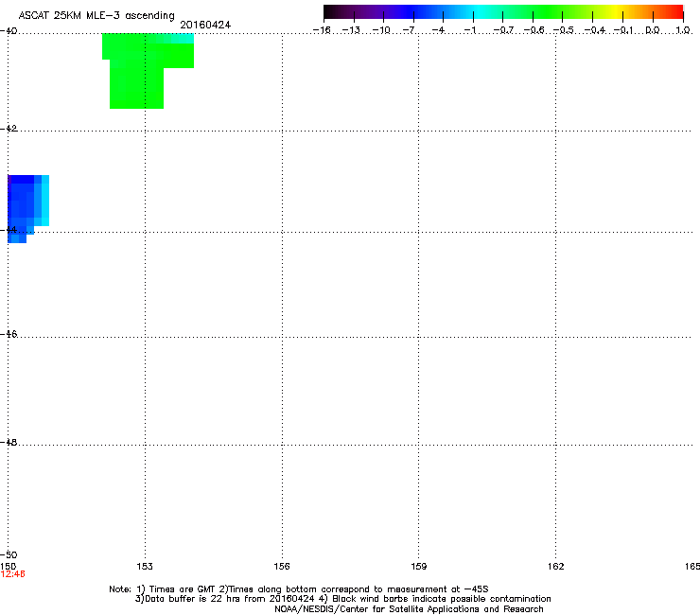The height and width of the screenshot is (615, 700).
Task: Click the -0.4 color scale label
Action: (x=595, y=30)
